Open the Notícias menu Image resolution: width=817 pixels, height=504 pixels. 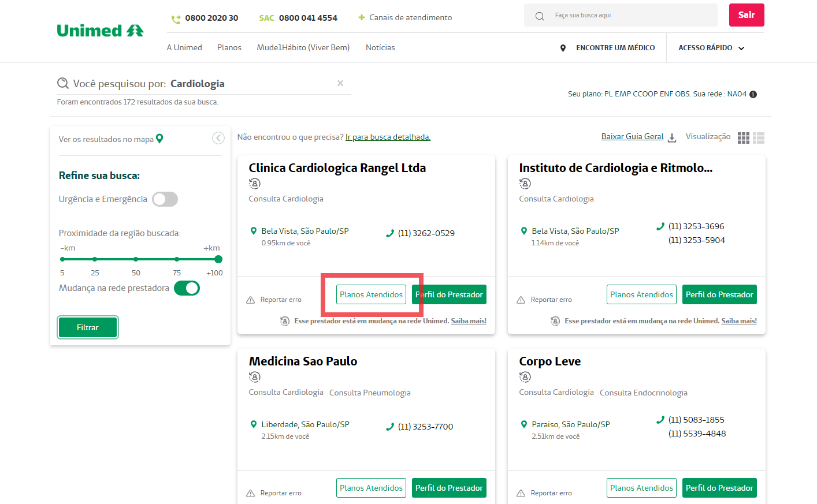[x=380, y=48]
